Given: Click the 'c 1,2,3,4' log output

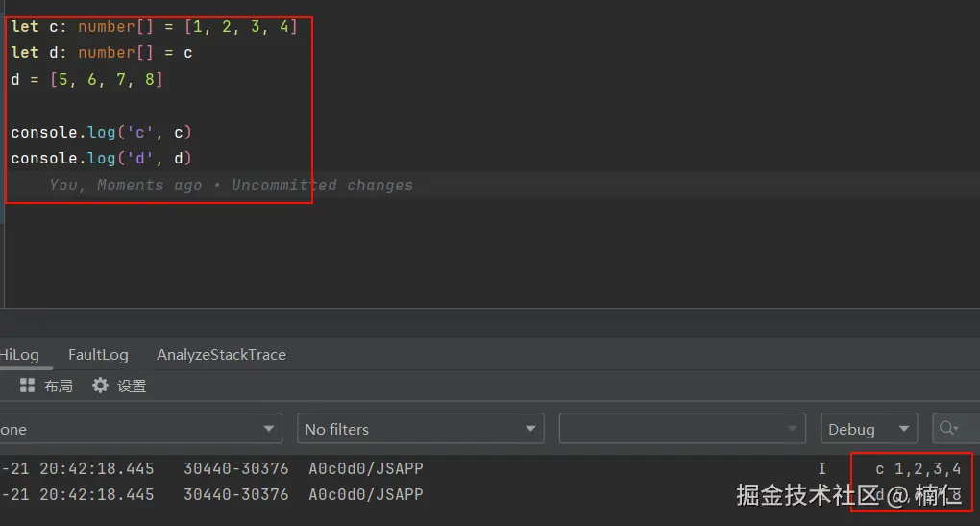Looking at the screenshot, I should click(919, 468).
